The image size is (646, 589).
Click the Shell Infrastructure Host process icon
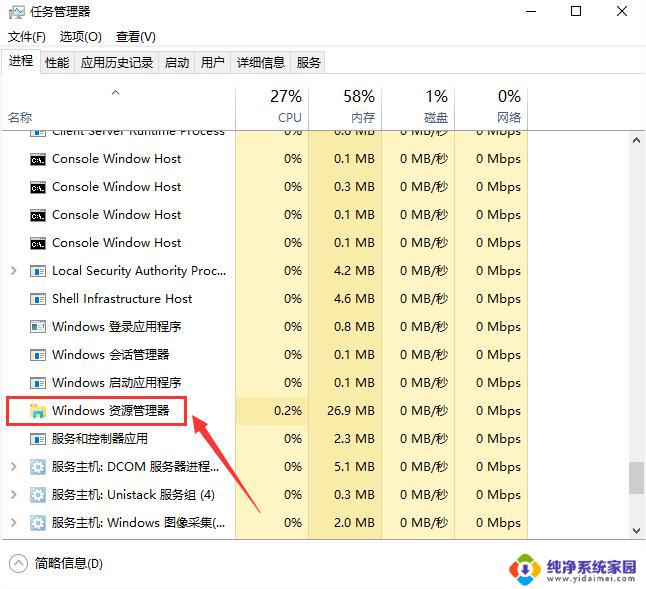point(38,299)
